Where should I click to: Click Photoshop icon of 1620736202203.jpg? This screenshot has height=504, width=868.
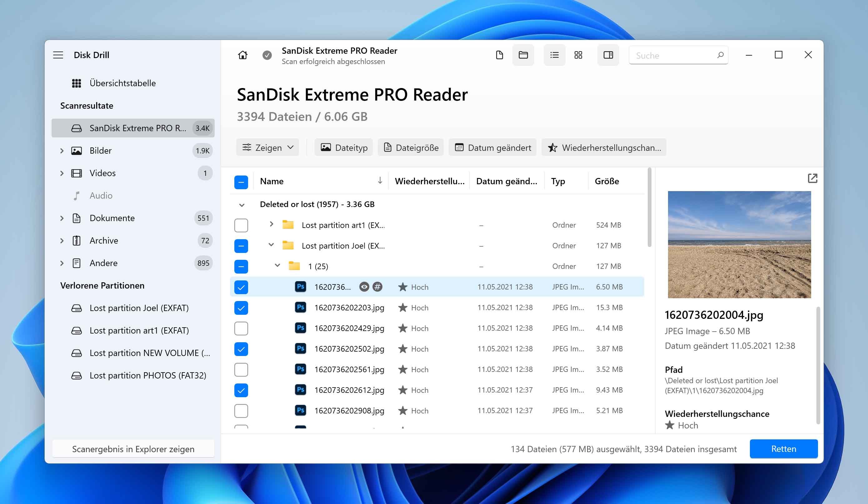point(300,307)
